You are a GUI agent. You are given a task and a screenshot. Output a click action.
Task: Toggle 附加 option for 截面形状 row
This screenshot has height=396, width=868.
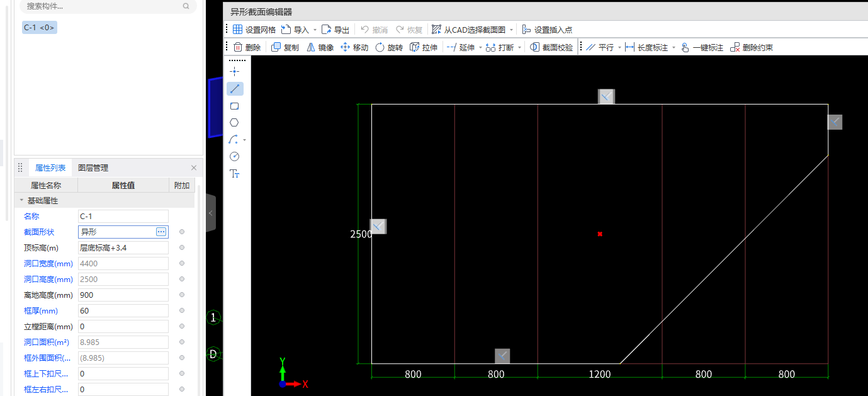(x=182, y=232)
